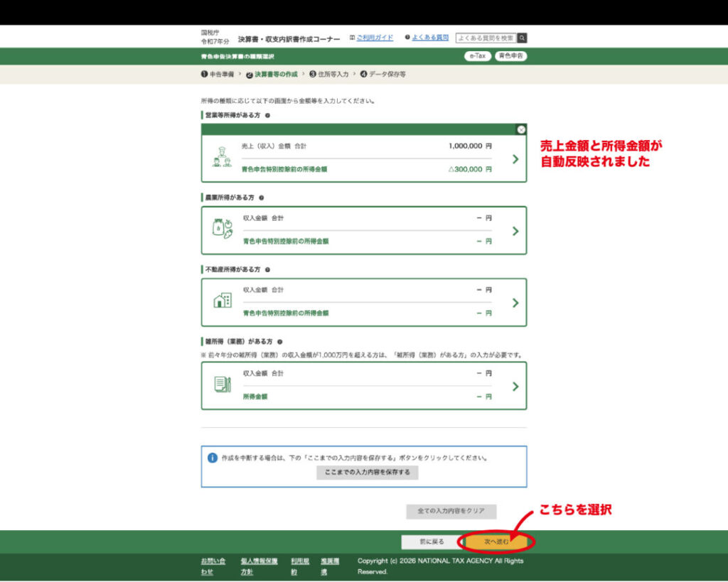The width and height of the screenshot is (728, 582).
Task: Click the 前に戻る button
Action: [x=431, y=542]
